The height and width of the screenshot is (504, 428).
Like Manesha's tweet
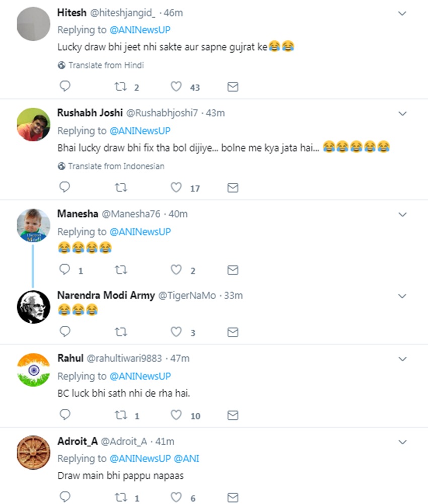[176, 270]
